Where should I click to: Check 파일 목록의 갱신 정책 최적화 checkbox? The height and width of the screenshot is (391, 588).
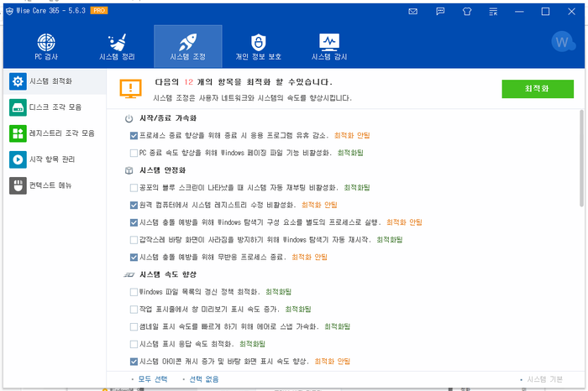134,292
